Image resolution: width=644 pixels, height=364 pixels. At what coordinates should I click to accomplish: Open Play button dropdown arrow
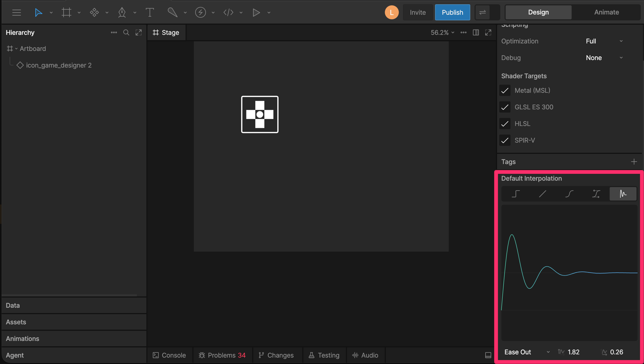click(269, 13)
